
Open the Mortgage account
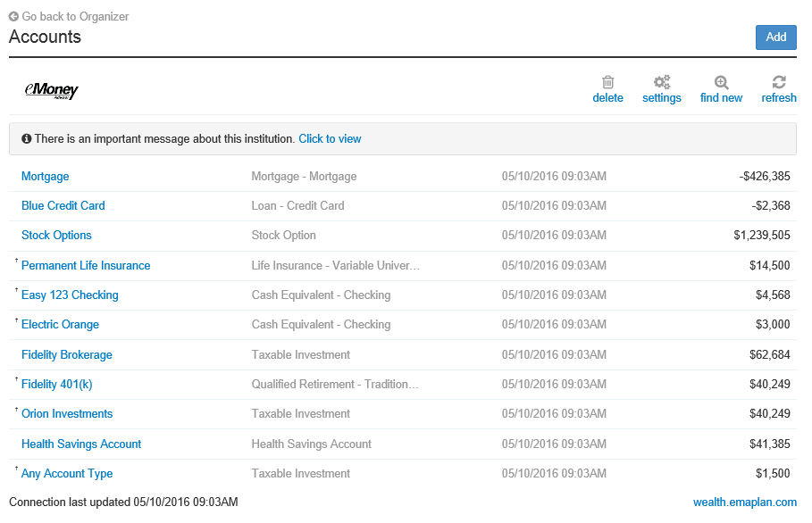pos(45,177)
